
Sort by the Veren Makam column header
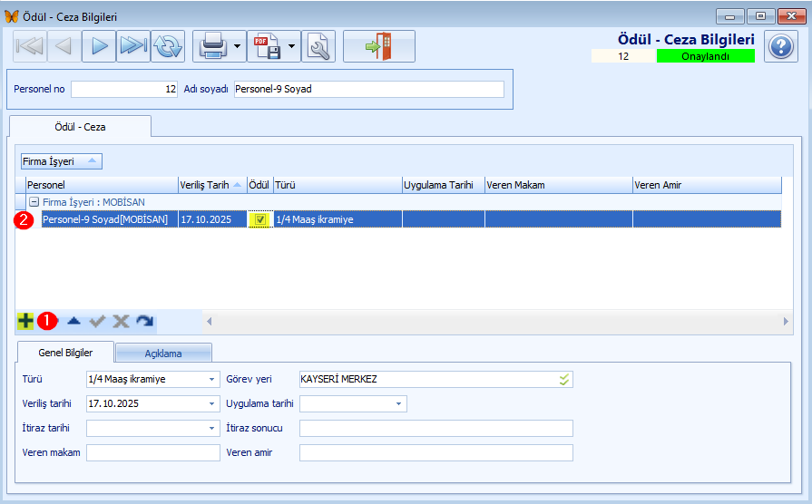[x=558, y=185]
